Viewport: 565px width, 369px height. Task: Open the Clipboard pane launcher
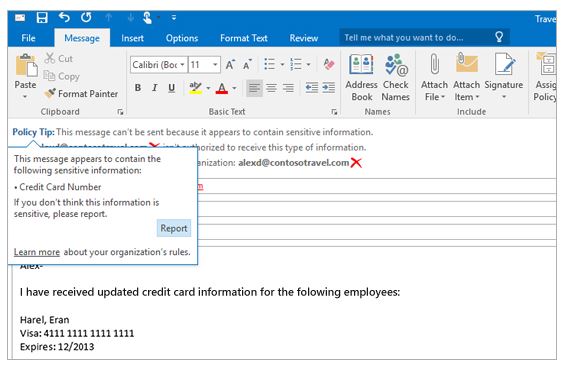(120, 112)
